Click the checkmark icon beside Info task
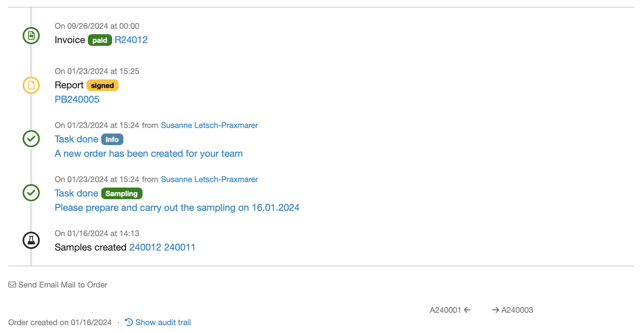The image size is (644, 332). coord(31,139)
